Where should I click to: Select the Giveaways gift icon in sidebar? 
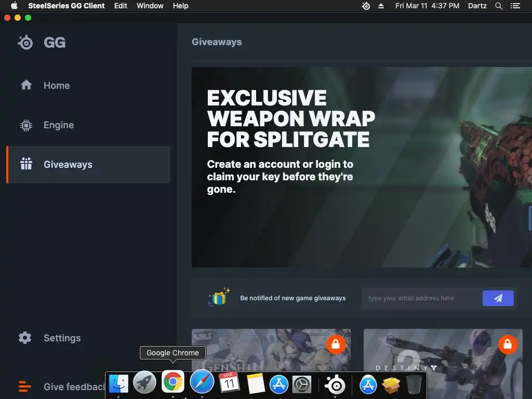26,164
